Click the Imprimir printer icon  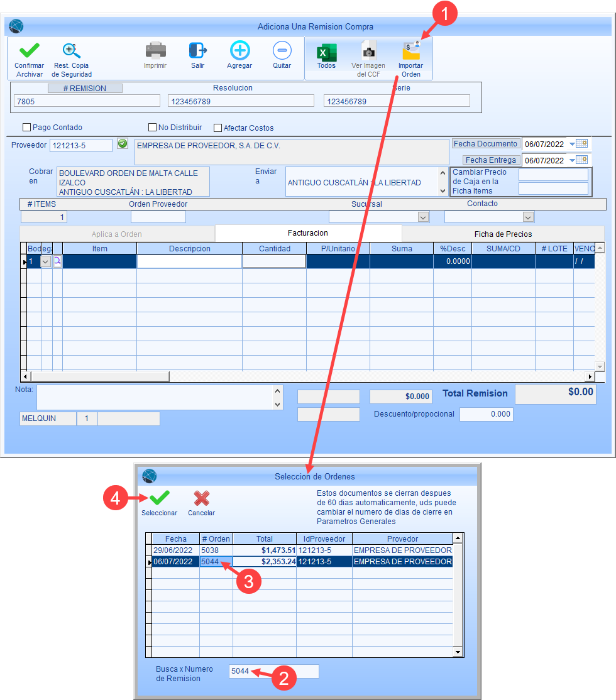(x=155, y=50)
